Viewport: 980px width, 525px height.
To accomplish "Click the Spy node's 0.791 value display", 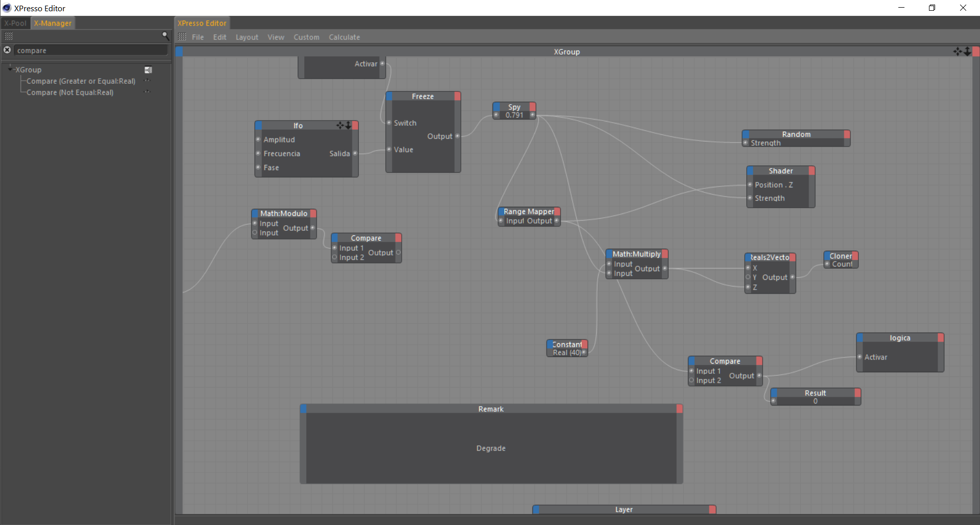I will 515,115.
